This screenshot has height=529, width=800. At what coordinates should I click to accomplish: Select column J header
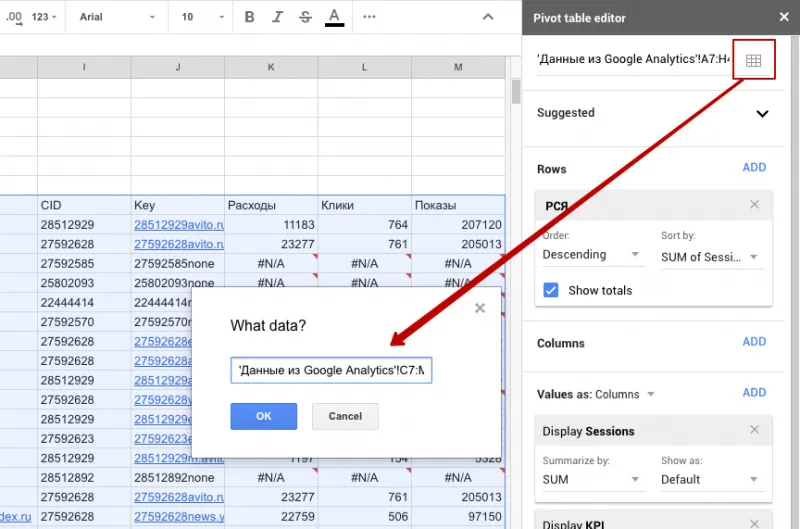click(x=178, y=67)
